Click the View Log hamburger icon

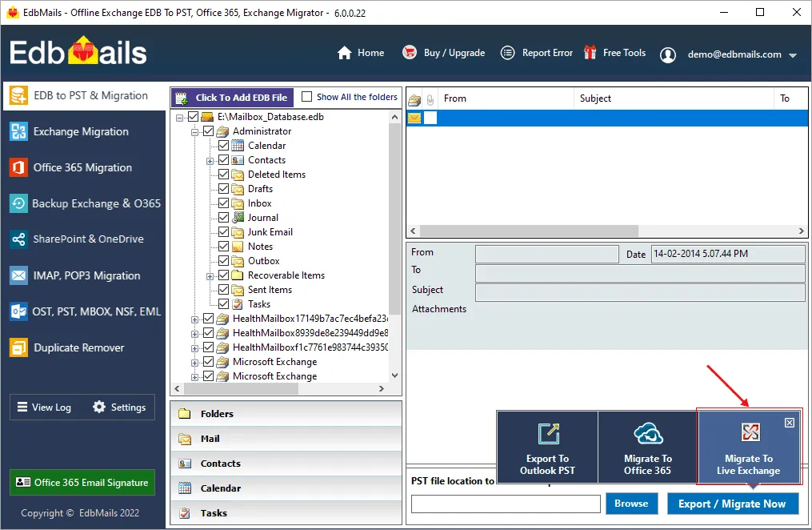tap(22, 408)
